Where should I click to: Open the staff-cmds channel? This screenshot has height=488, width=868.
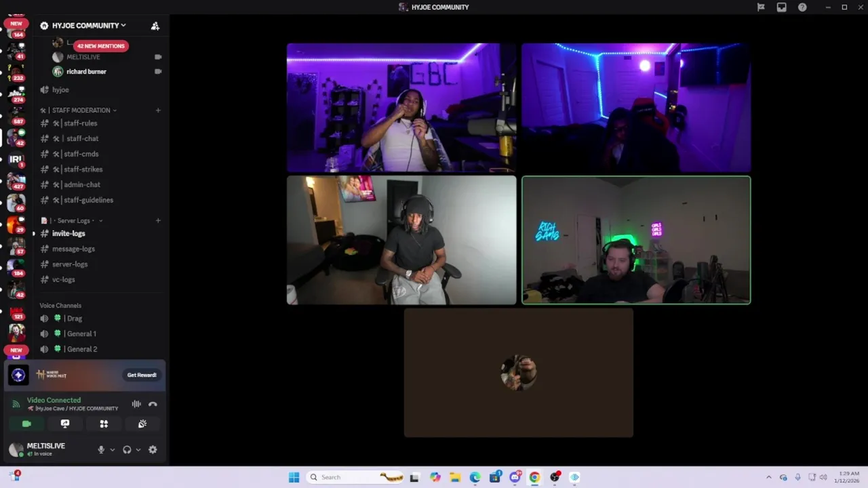[x=81, y=154]
